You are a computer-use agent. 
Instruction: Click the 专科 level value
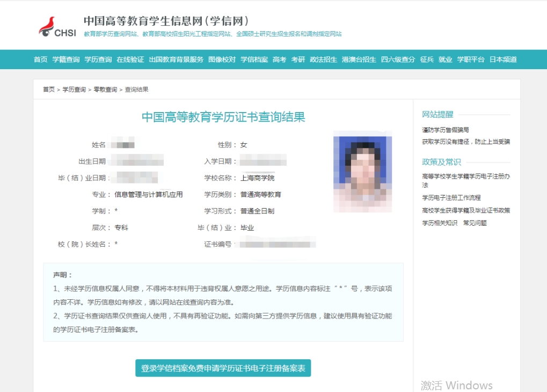pos(121,227)
